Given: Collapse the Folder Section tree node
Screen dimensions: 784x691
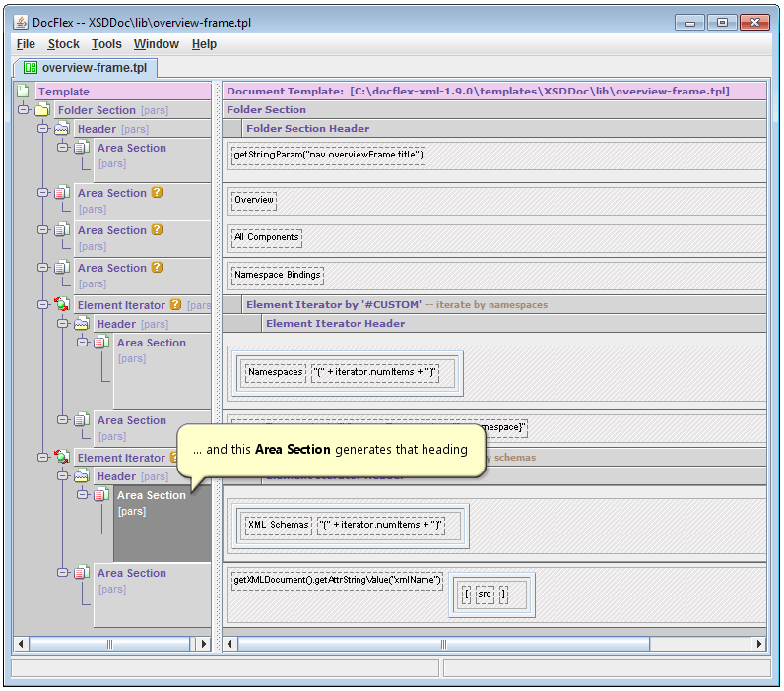Looking at the screenshot, I should (24, 110).
